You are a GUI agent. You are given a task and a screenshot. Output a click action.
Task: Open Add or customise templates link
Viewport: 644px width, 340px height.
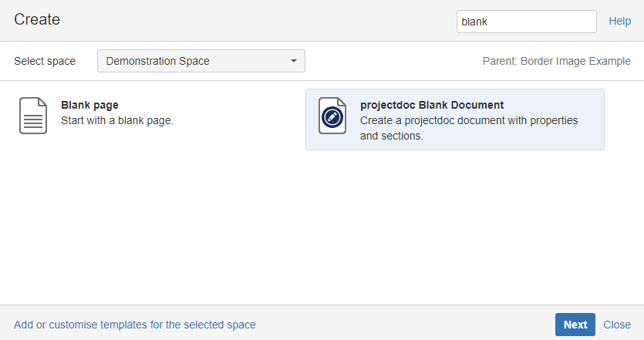pyautogui.click(x=135, y=325)
